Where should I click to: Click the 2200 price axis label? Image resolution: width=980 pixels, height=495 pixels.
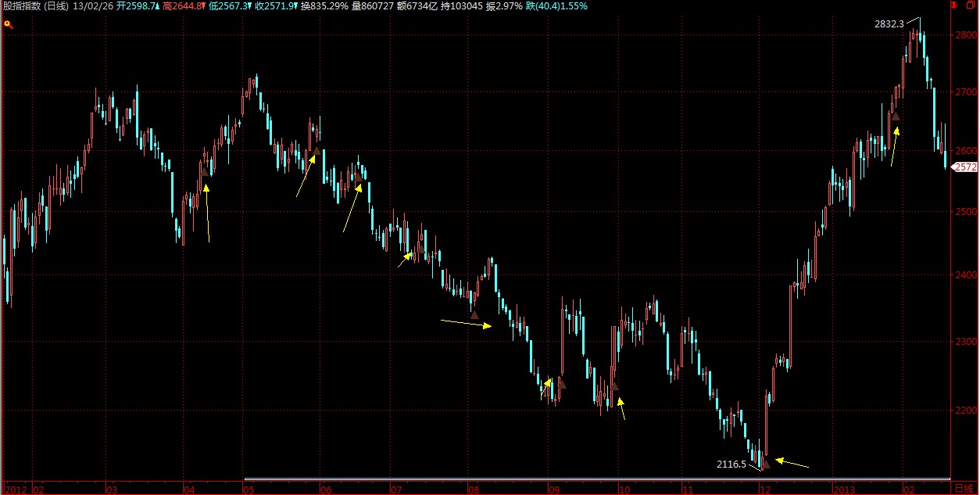click(967, 411)
